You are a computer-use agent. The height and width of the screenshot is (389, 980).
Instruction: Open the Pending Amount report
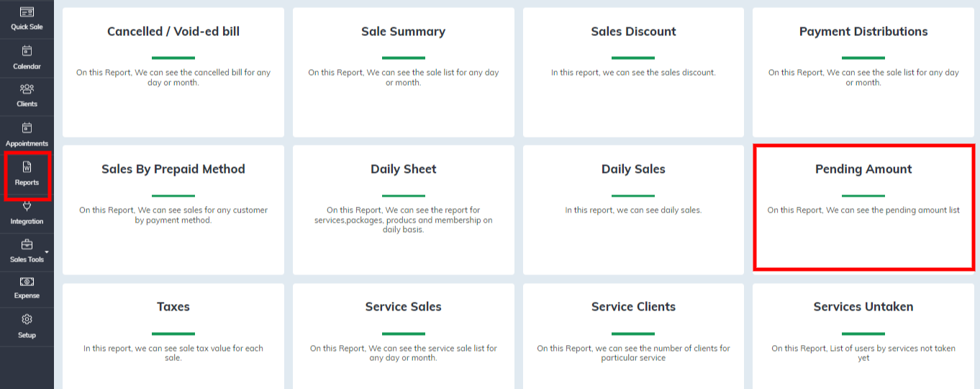(x=863, y=208)
